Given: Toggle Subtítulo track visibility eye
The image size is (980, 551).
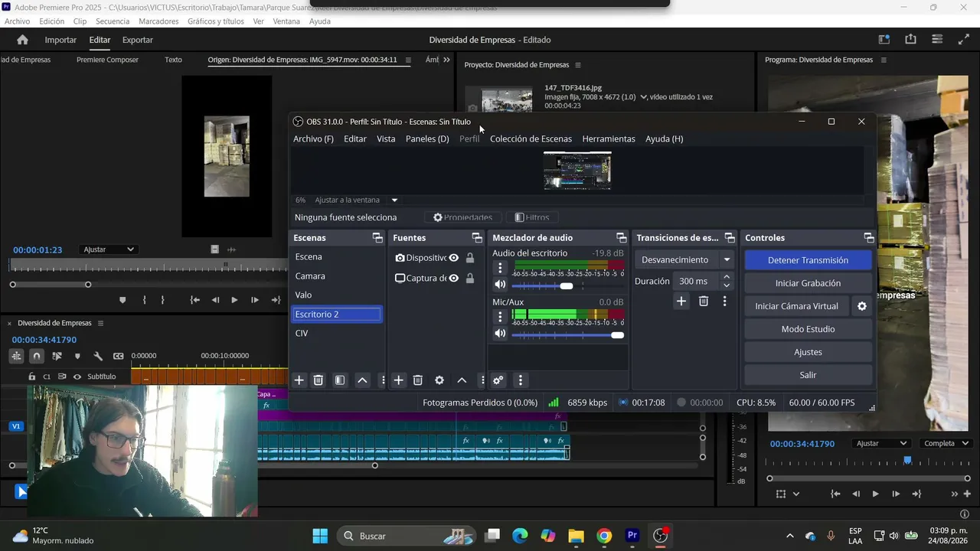Looking at the screenshot, I should 77,377.
